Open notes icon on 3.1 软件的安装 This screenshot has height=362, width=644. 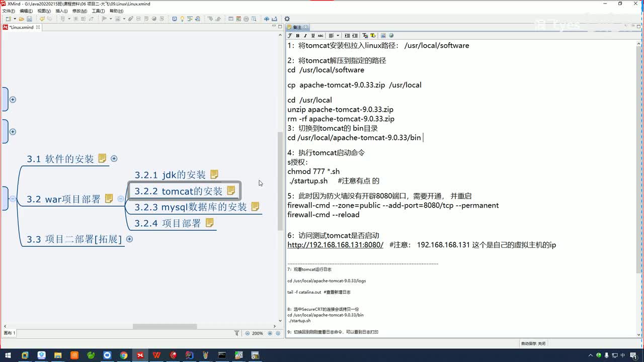pyautogui.click(x=102, y=158)
